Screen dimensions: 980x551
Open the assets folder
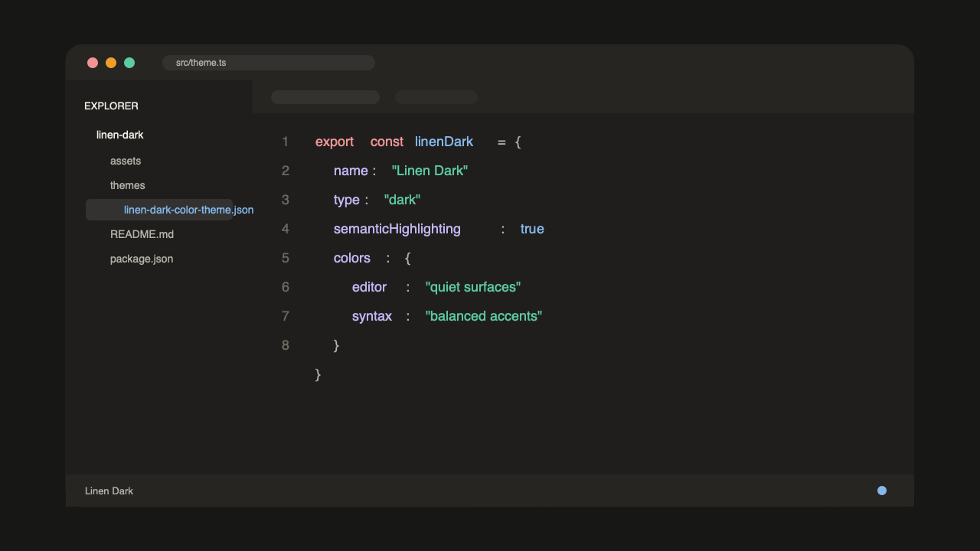[126, 161]
